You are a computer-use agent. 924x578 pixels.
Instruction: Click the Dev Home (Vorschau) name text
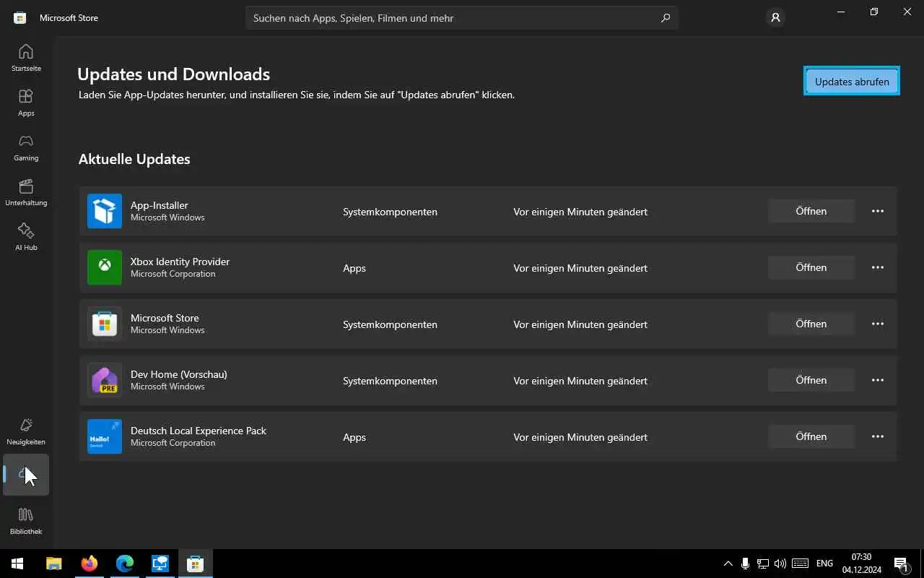point(178,374)
